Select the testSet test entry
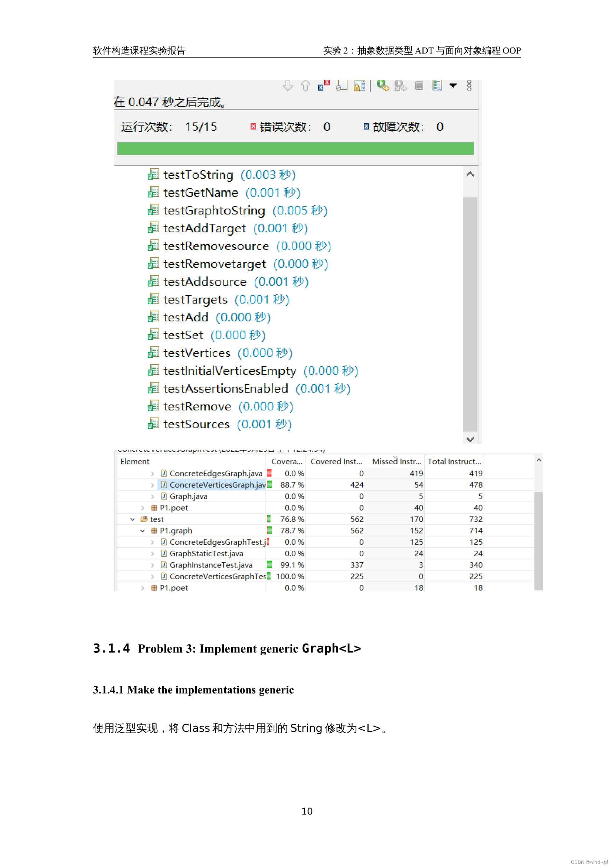 point(206,335)
